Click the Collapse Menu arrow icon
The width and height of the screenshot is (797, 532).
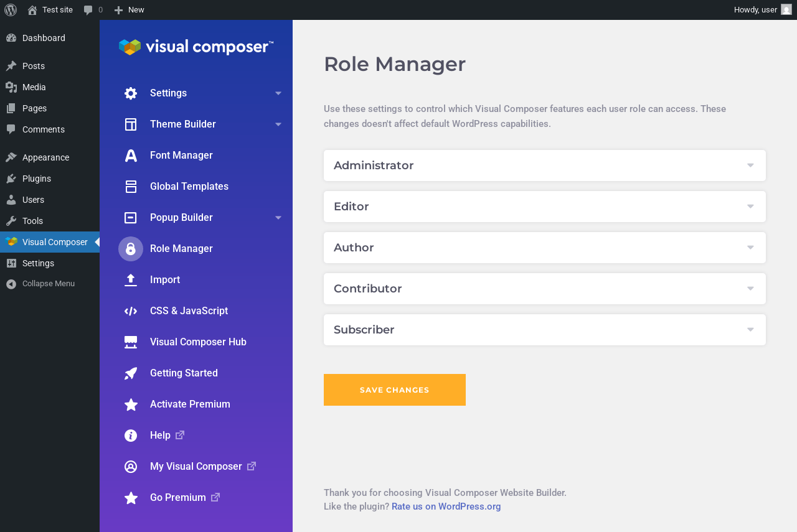(x=11, y=284)
